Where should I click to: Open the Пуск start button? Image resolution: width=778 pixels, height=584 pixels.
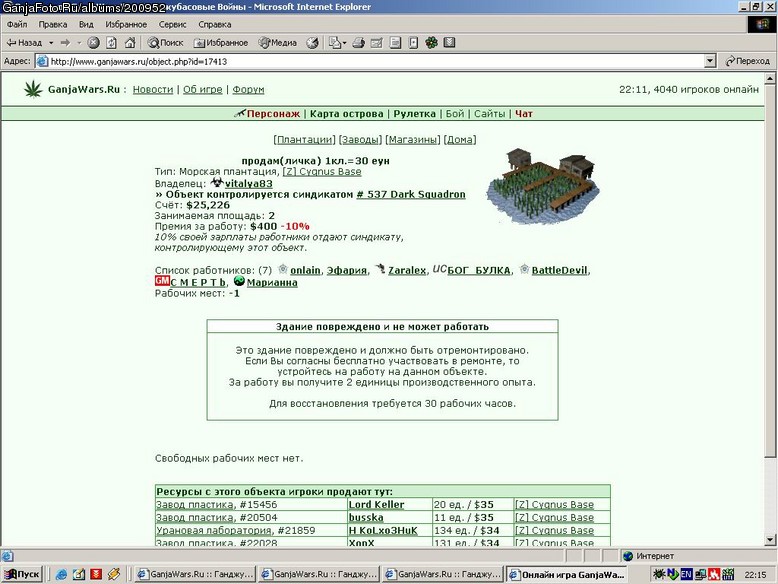(22, 575)
